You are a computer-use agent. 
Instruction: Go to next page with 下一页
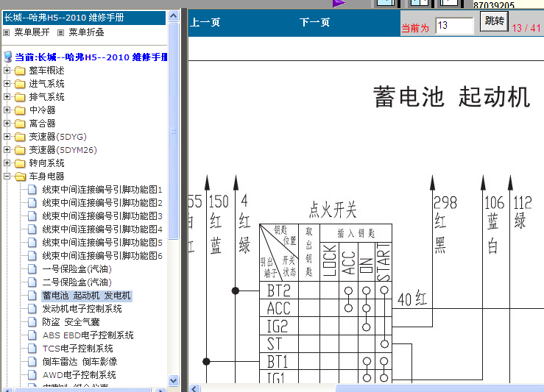[314, 23]
